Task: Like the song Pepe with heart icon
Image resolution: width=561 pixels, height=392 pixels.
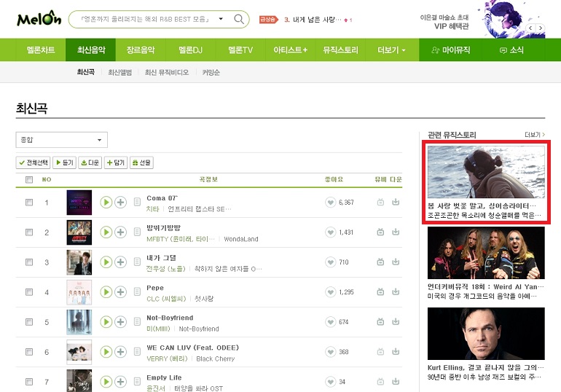Action: pyautogui.click(x=330, y=292)
